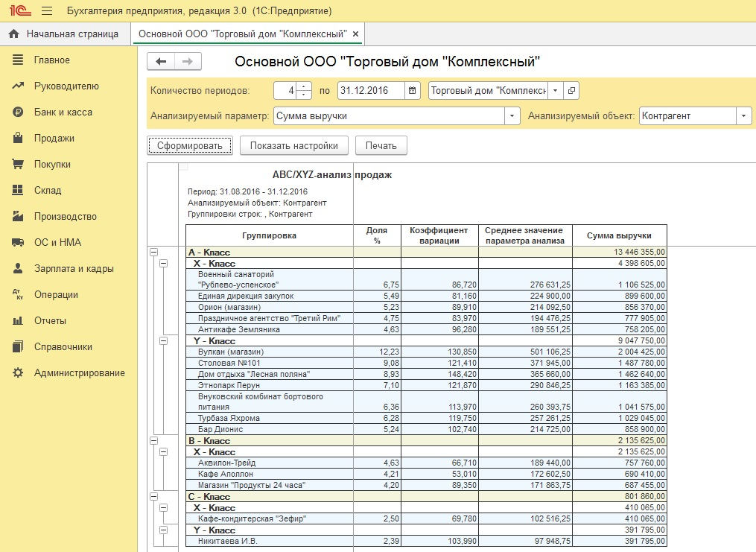Image resolution: width=756 pixels, height=552 pixels.
Task: Close the Основной ООО tab
Action: click(x=355, y=34)
